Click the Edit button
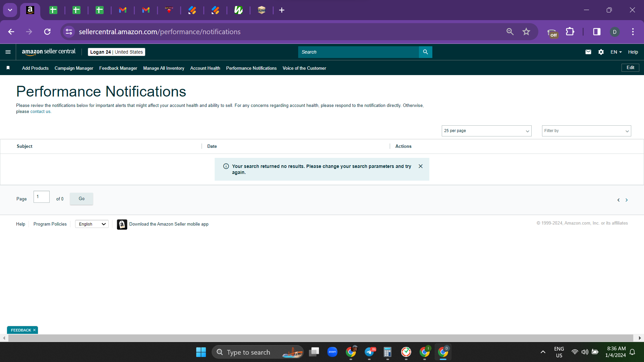The image size is (644, 362). (x=630, y=68)
